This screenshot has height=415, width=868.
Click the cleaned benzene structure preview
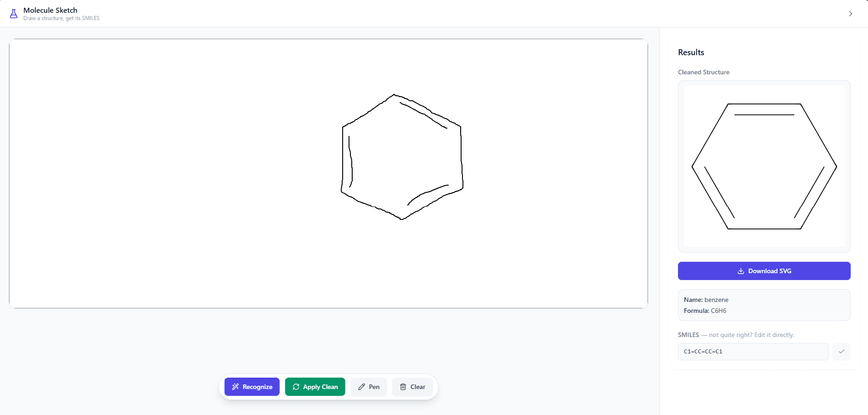point(764,166)
